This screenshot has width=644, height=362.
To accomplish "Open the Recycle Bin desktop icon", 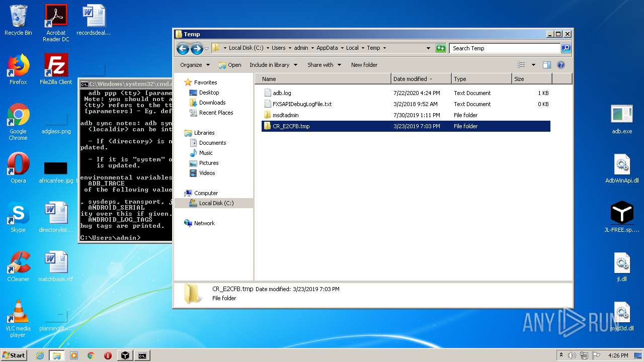I will 18,20.
